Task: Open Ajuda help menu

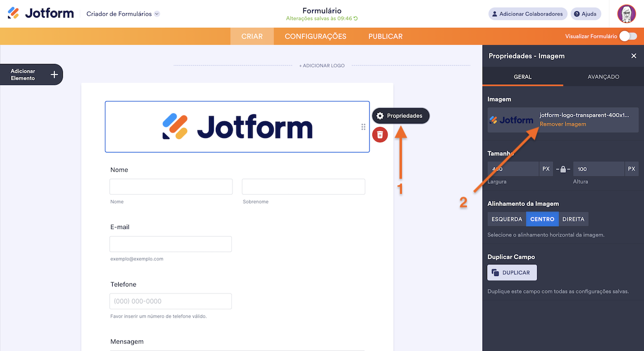Action: (x=585, y=14)
